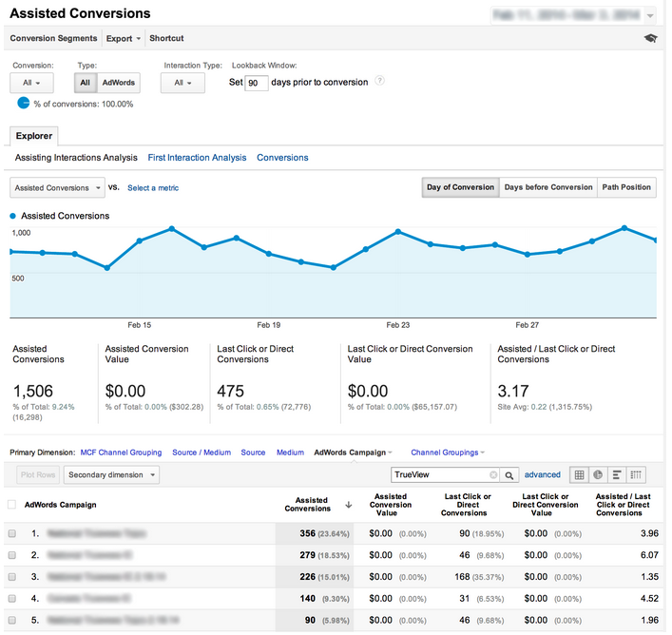Click the lookback days input field

click(257, 83)
